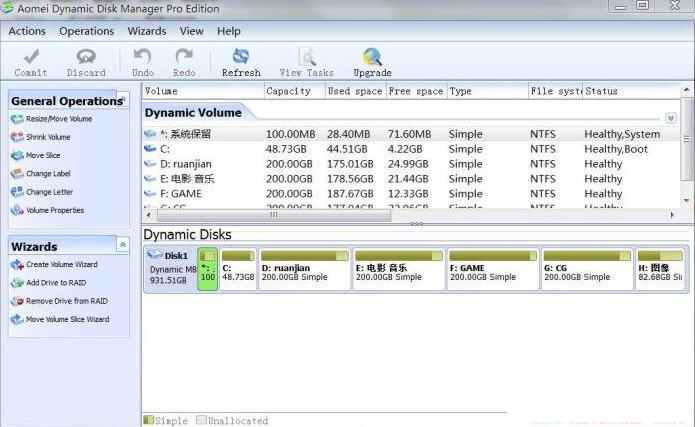Open the View menu
The image size is (695, 427).
pos(191,31)
